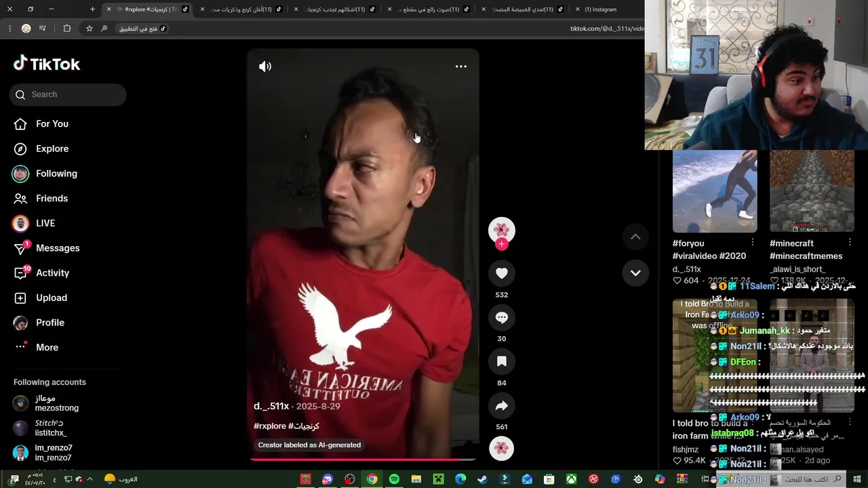868x488 pixels.
Task: Open Chrome three-dot menu
Action: coord(9,28)
